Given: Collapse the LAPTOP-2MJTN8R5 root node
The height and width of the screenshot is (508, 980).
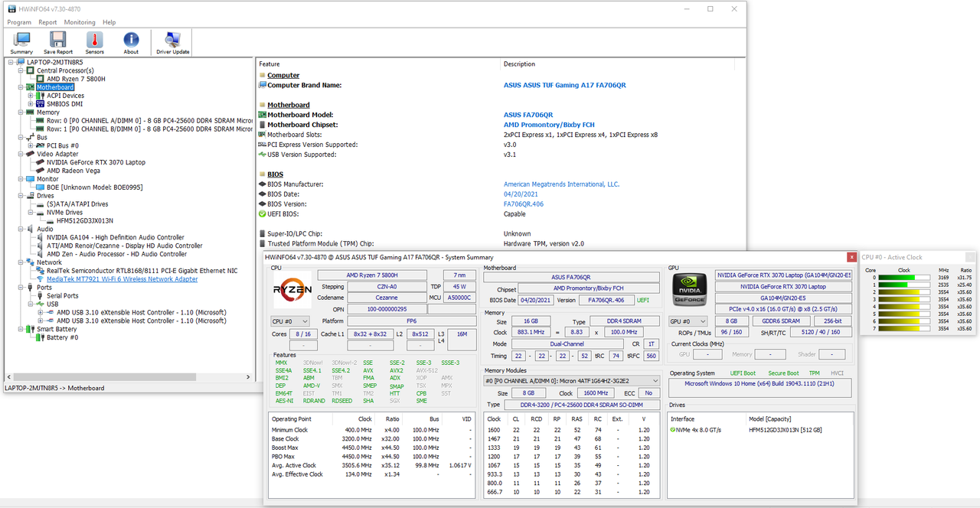Looking at the screenshot, I should (11, 62).
